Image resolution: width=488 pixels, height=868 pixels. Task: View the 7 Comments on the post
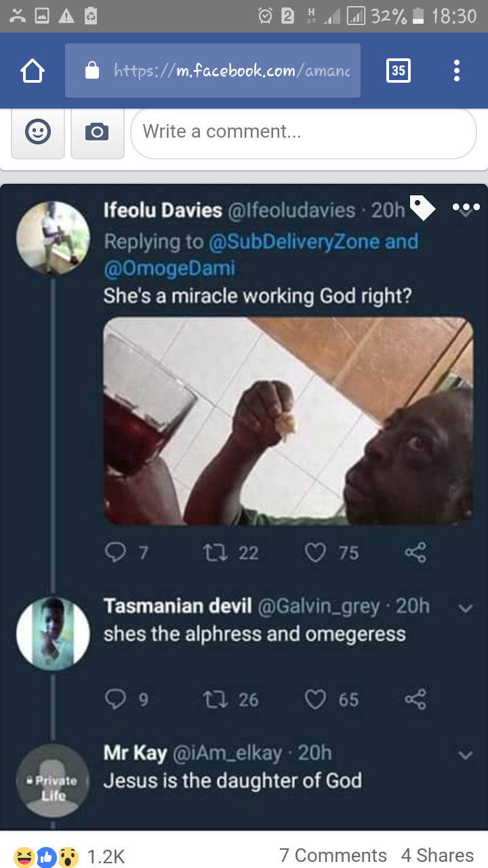coord(333,856)
